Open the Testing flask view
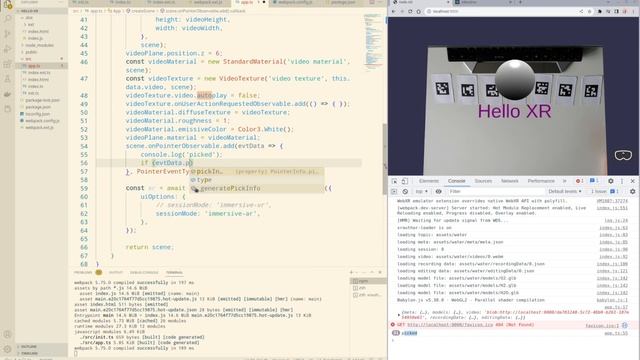The image size is (640, 360). (x=7, y=79)
